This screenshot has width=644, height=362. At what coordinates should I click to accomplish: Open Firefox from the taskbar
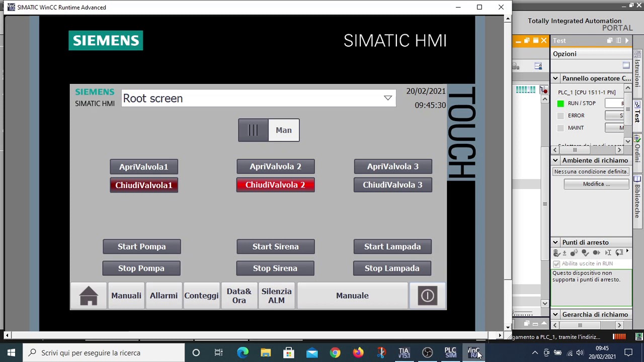pos(358,353)
